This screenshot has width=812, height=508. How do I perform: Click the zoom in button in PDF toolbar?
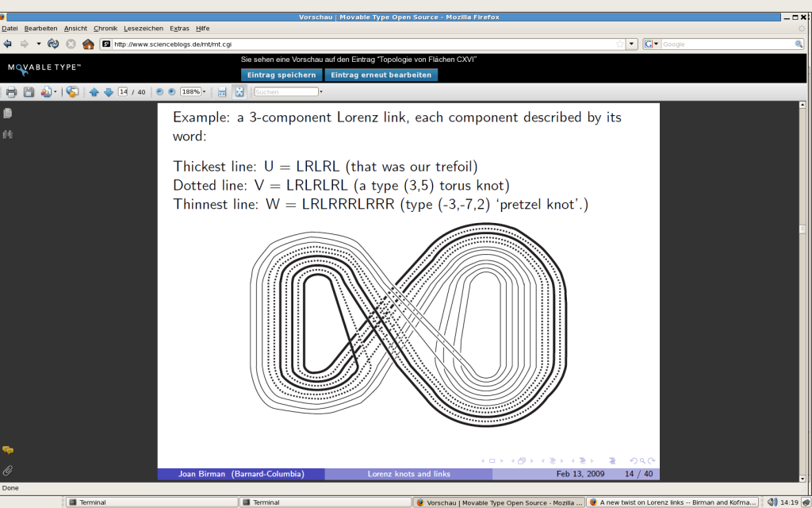tap(171, 92)
